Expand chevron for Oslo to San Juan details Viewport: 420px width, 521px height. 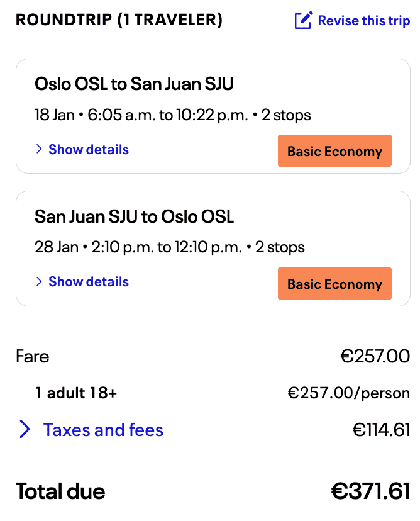pyautogui.click(x=39, y=150)
